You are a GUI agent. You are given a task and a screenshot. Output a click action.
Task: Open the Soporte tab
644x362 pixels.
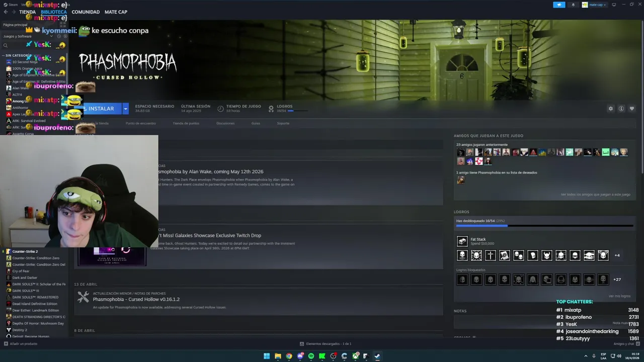(283, 123)
